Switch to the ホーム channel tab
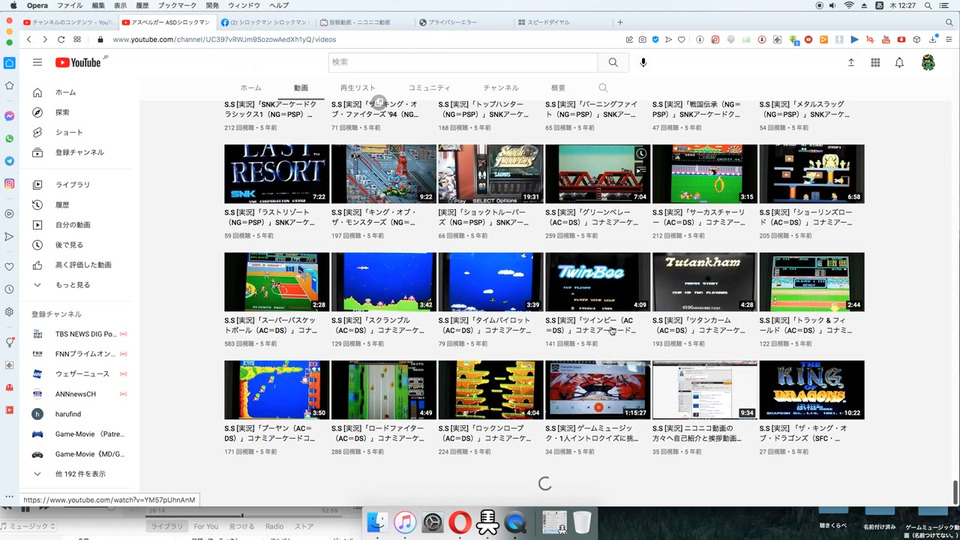This screenshot has height=540, width=960. click(250, 88)
